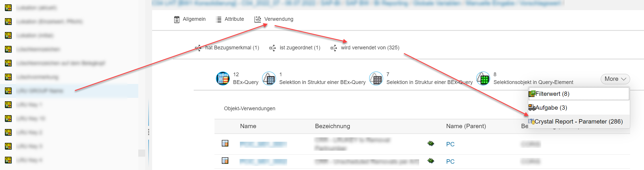Show the 'hat Bezugsmerkmal (1)' subtab

point(232,48)
